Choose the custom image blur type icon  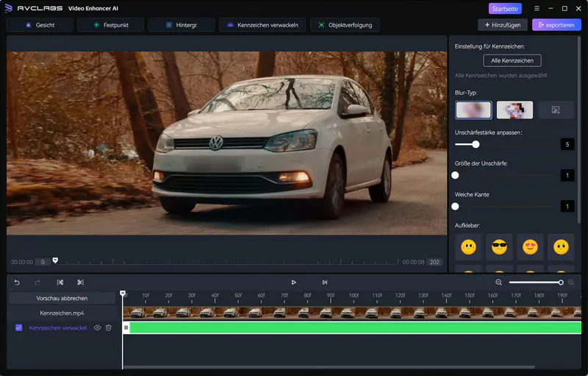point(556,110)
